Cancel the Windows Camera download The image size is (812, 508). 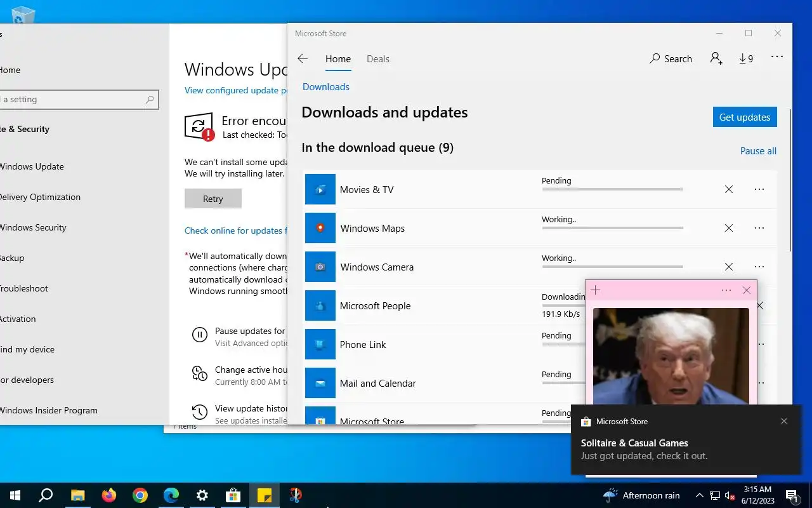(x=729, y=267)
